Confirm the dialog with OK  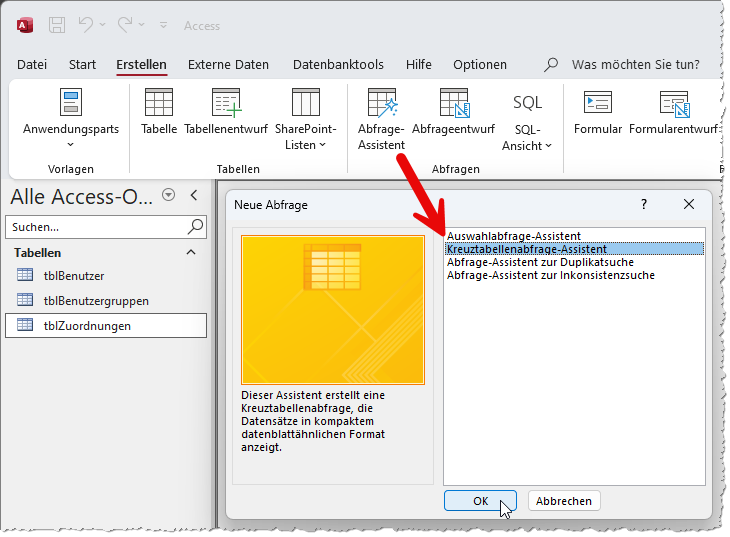click(480, 501)
